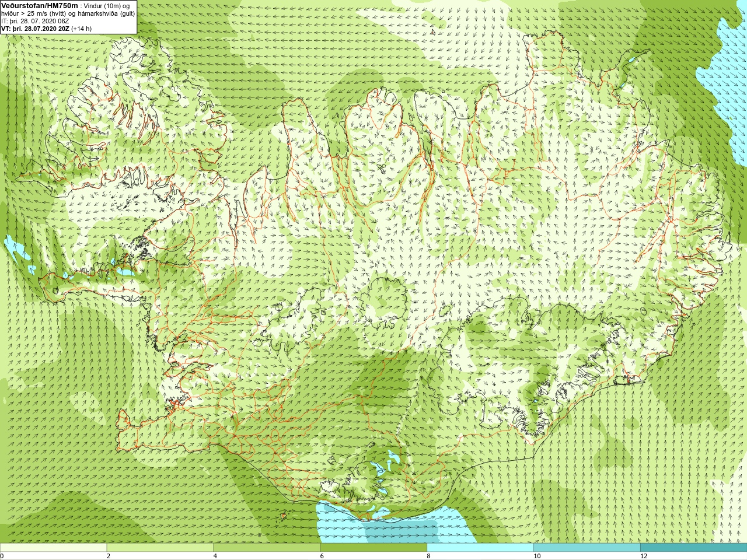Viewport: 747px width, 560px height.
Task: Click the scale label '10'
Action: (x=537, y=556)
